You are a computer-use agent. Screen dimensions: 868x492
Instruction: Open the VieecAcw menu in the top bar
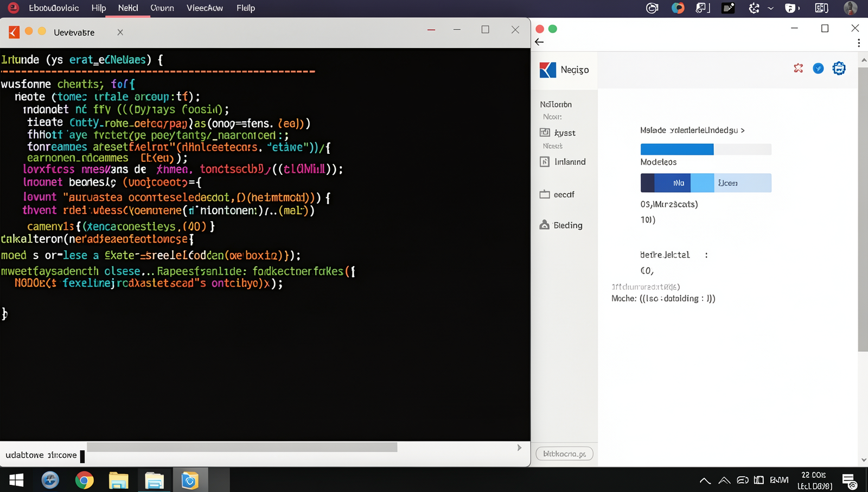pyautogui.click(x=205, y=8)
